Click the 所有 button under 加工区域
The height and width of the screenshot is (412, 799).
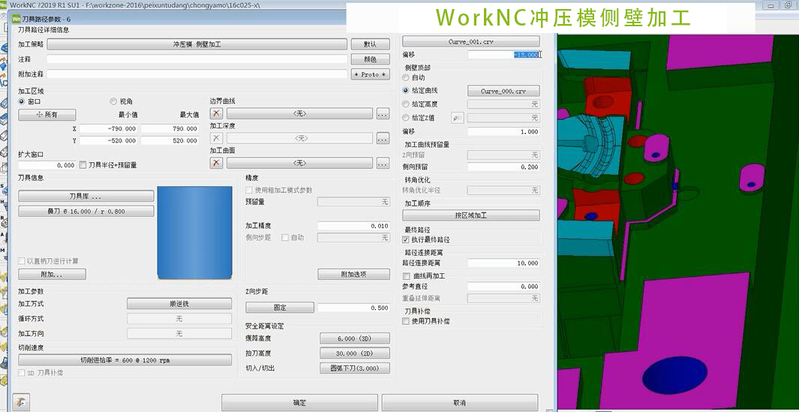pos(47,115)
